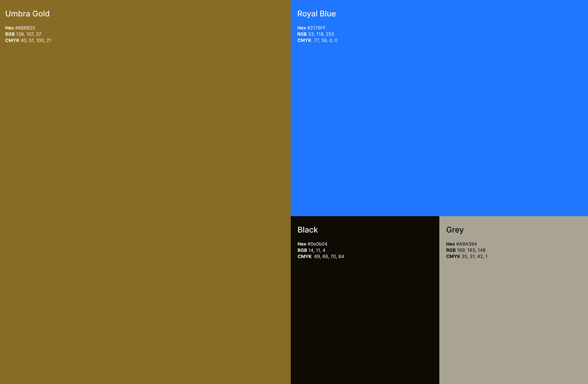
Task: Click the RGB 14, 11, 4 line
Action: 311,251
